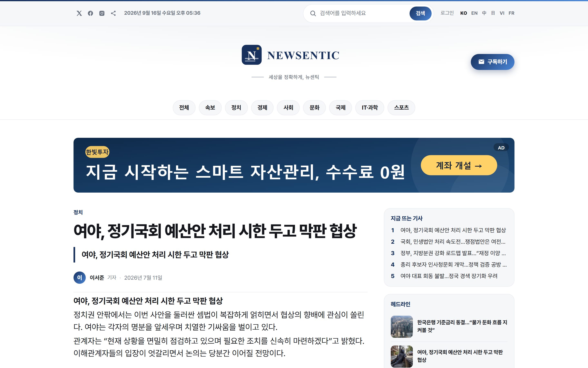588x368 pixels.
Task: Click the 계좌 개설 ad button
Action: [459, 165]
